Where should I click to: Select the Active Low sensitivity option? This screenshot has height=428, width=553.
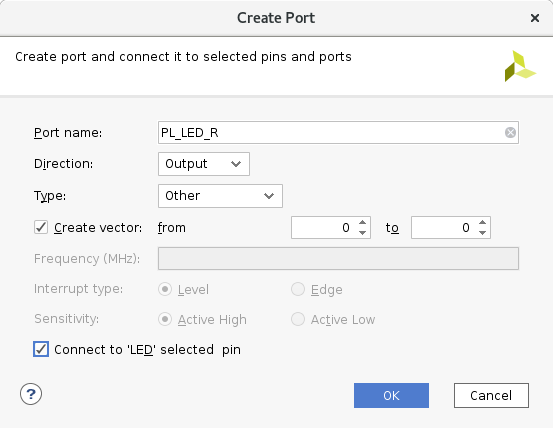(298, 319)
